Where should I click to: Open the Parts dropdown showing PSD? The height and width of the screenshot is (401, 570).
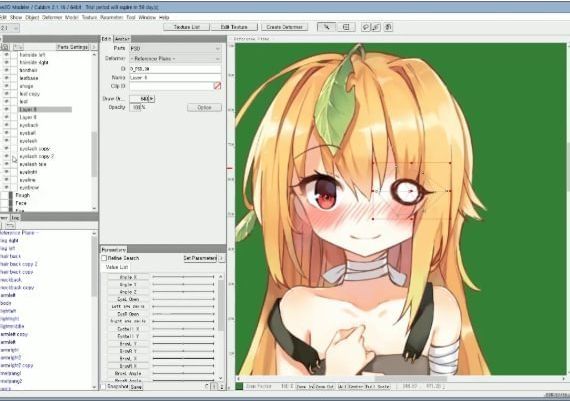click(x=175, y=48)
